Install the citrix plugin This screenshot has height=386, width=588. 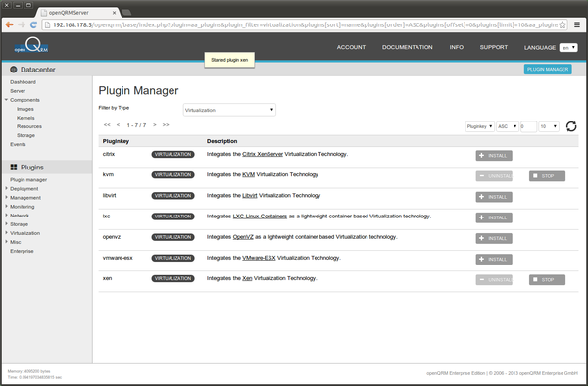click(x=494, y=156)
